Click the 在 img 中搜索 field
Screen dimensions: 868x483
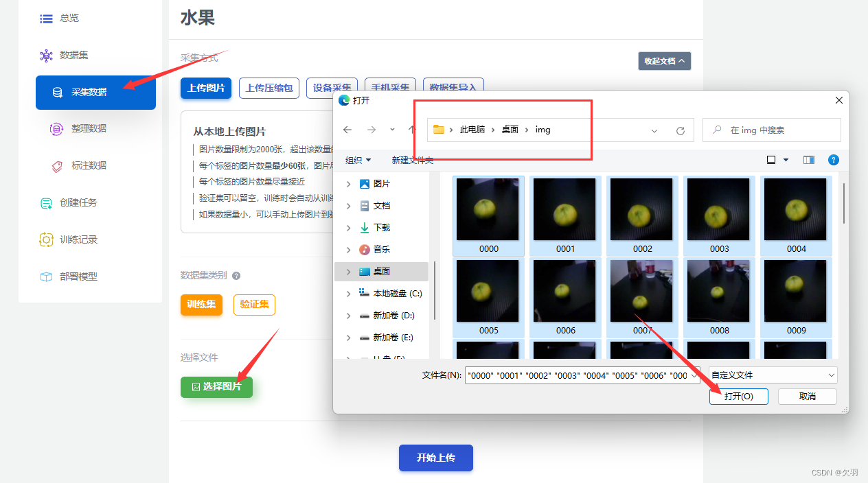(772, 130)
